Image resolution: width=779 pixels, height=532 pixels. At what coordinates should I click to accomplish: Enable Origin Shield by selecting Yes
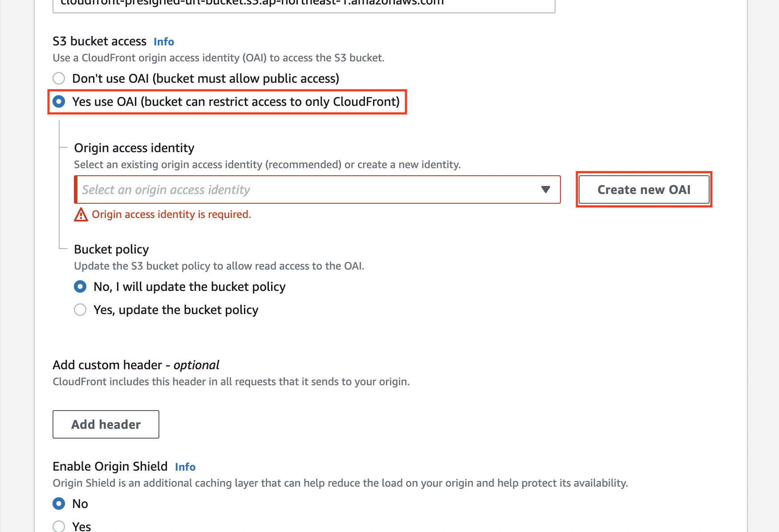pos(58,526)
